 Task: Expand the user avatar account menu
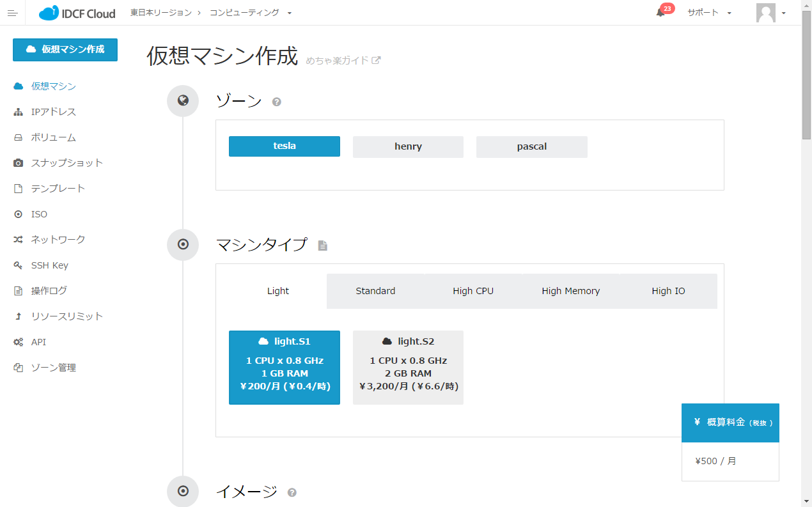[x=770, y=13]
